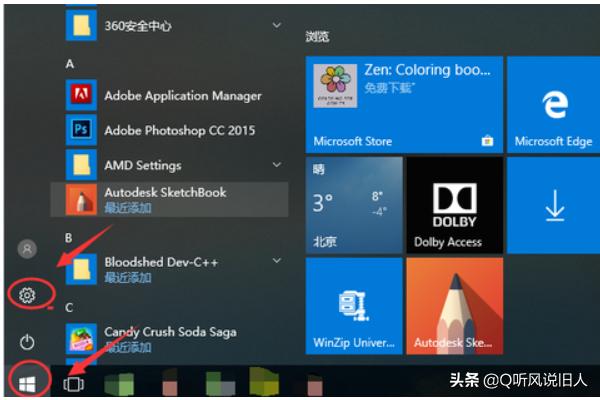Launch Adobe Photoshop CC 2015 label
The height and width of the screenshot is (400, 600).
tap(180, 131)
